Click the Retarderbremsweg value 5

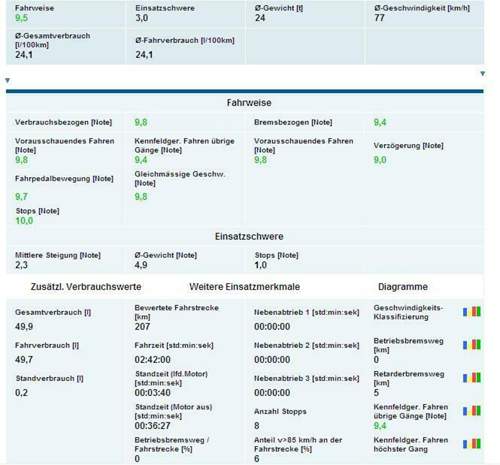376,393
